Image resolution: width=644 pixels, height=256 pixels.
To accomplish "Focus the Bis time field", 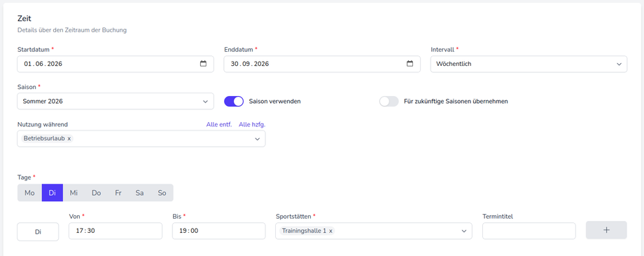I will point(219,231).
